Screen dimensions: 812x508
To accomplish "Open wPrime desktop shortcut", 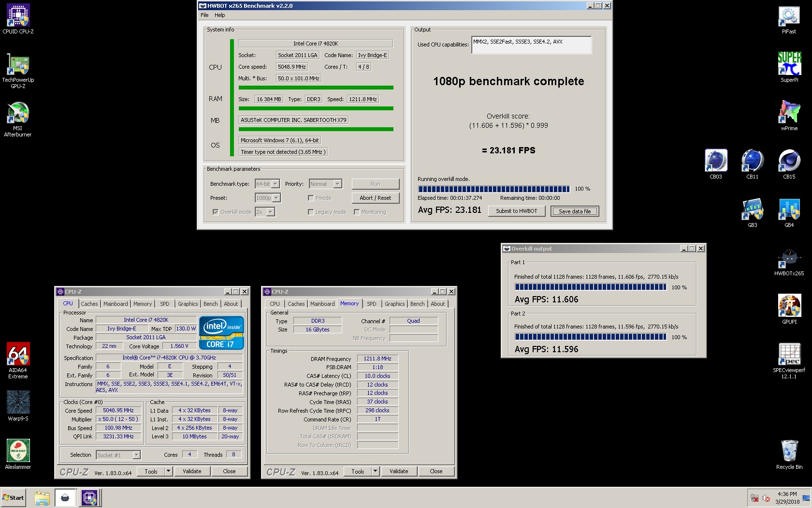I will tap(789, 116).
